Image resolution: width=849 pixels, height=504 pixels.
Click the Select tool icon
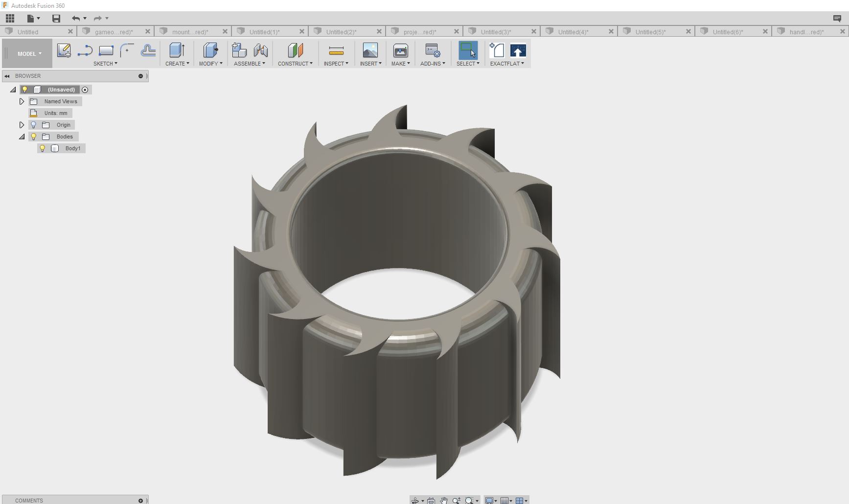coord(468,50)
